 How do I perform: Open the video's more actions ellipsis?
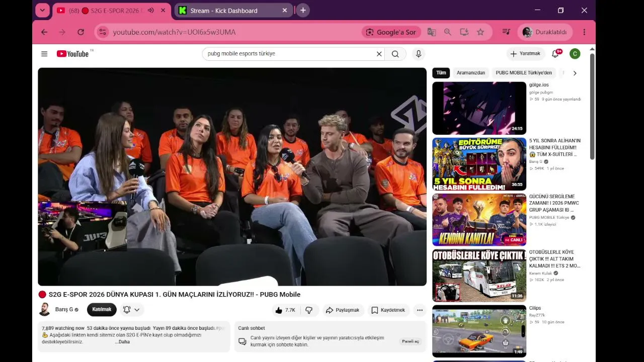click(x=420, y=310)
